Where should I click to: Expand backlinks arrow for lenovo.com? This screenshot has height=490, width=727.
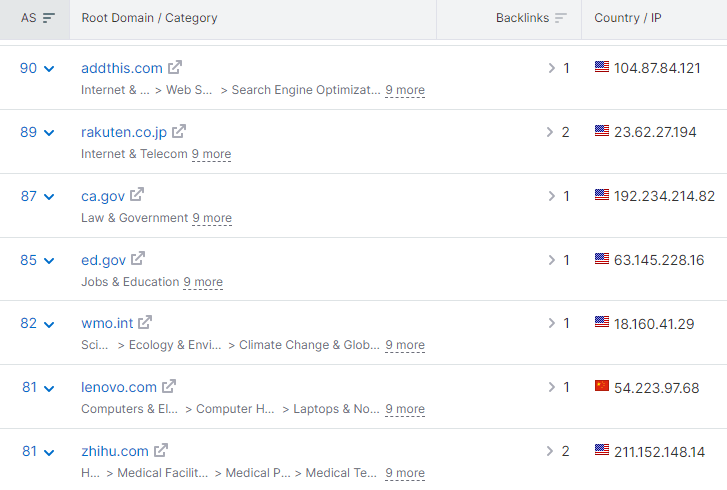coord(551,387)
